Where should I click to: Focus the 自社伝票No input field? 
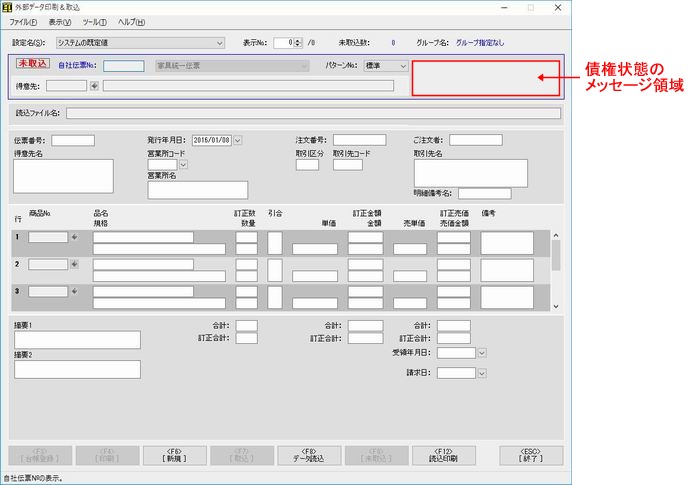pos(124,66)
